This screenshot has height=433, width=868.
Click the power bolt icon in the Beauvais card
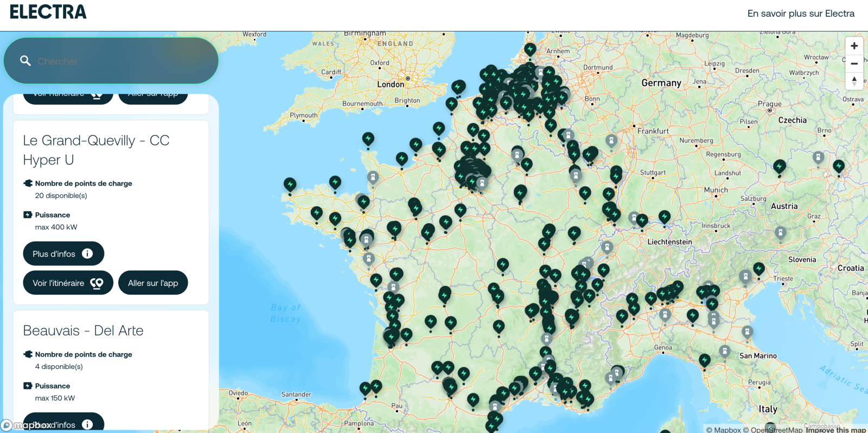pos(28,386)
